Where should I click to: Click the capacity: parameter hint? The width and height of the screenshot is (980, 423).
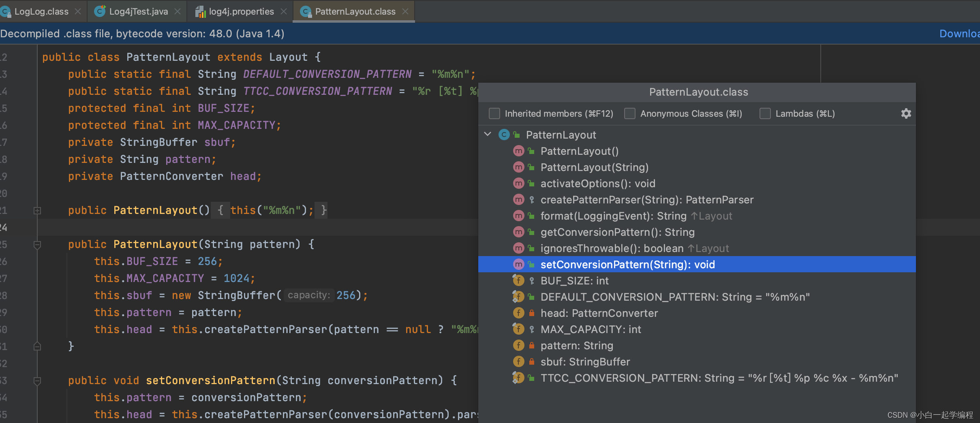309,295
